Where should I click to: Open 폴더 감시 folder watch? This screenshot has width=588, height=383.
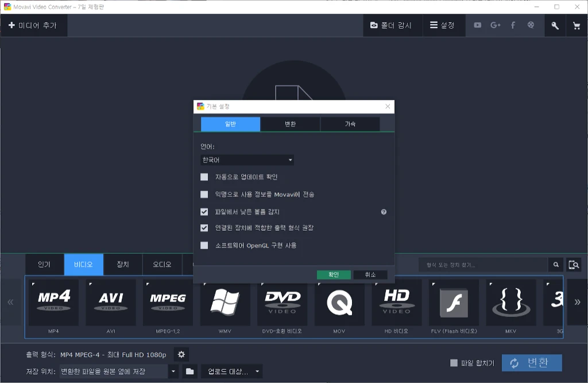[392, 25]
